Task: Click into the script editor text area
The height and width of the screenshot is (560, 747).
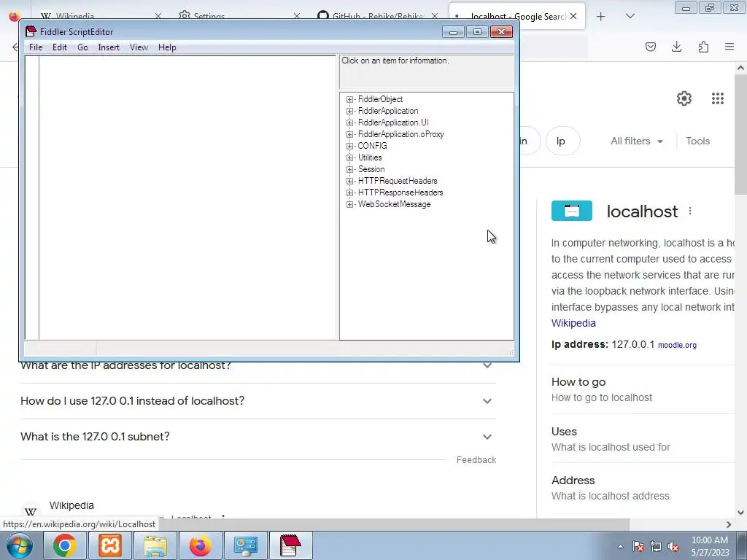Action: 187,197
